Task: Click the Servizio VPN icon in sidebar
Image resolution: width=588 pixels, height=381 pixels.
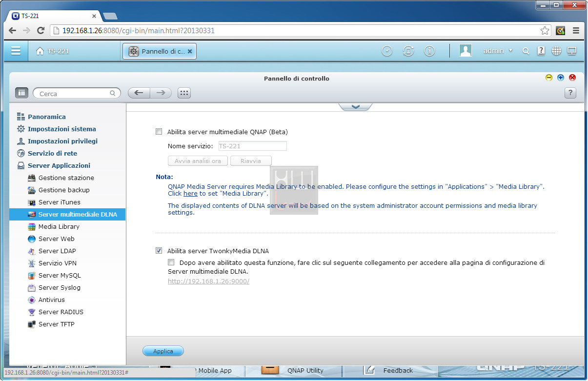Action: pyautogui.click(x=32, y=263)
